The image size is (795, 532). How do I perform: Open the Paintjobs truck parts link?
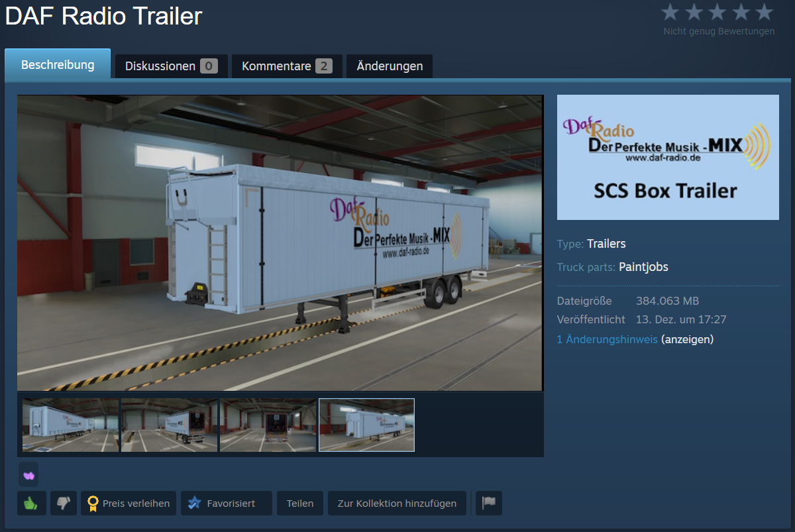tap(643, 267)
